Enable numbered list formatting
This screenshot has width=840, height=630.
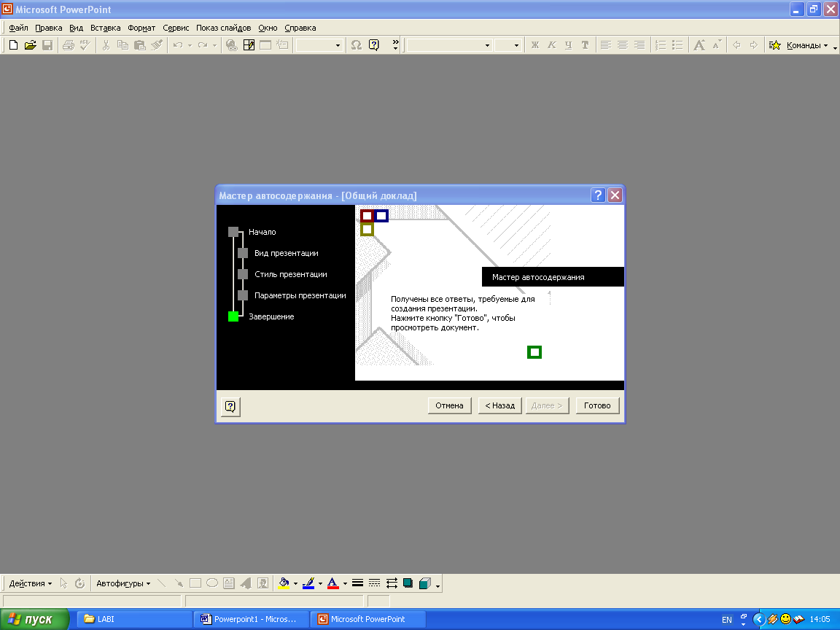tap(661, 45)
